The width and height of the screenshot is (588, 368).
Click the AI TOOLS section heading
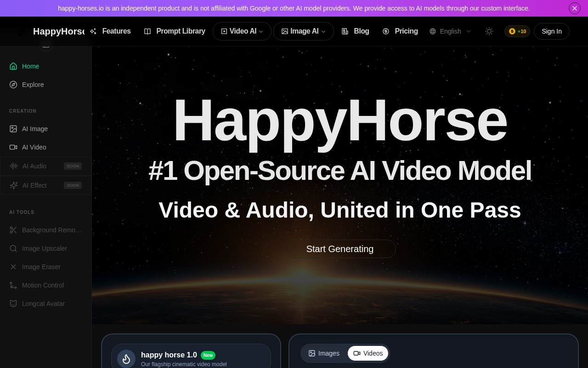(22, 212)
